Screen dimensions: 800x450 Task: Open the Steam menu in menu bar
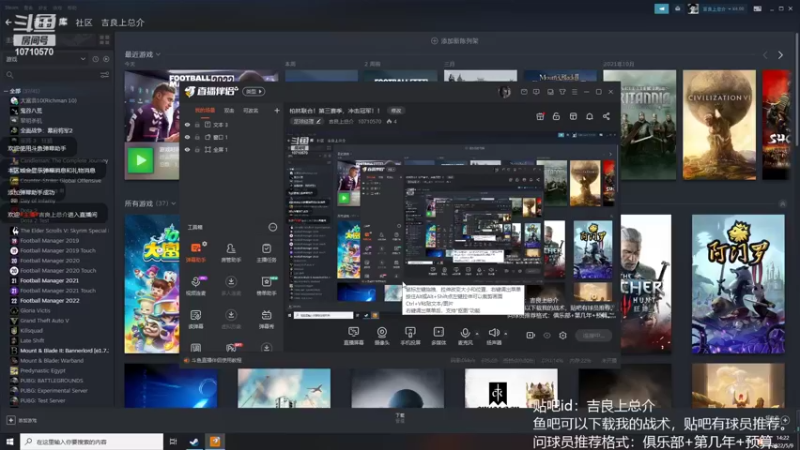point(12,8)
